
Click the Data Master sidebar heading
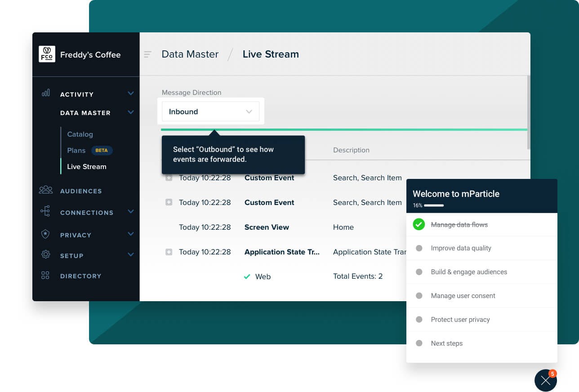coord(85,113)
